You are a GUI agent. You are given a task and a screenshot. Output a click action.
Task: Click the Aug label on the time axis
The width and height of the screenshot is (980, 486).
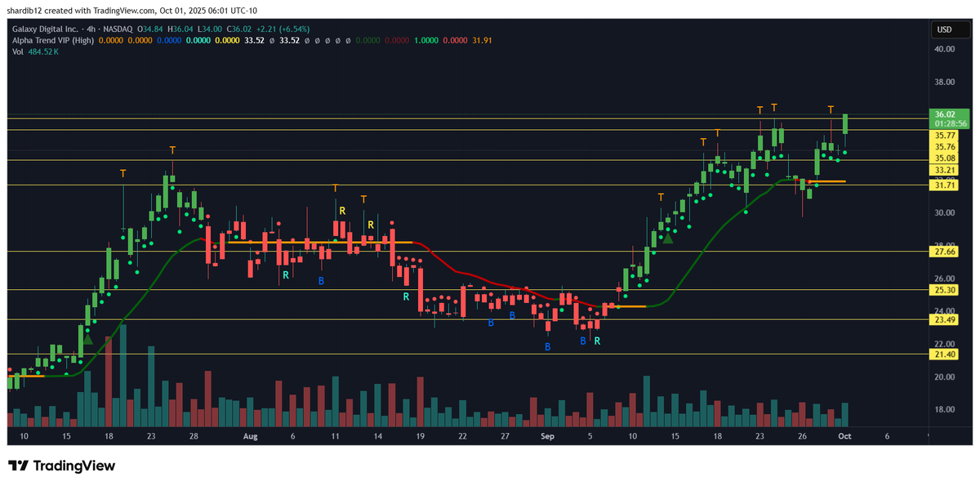click(251, 437)
